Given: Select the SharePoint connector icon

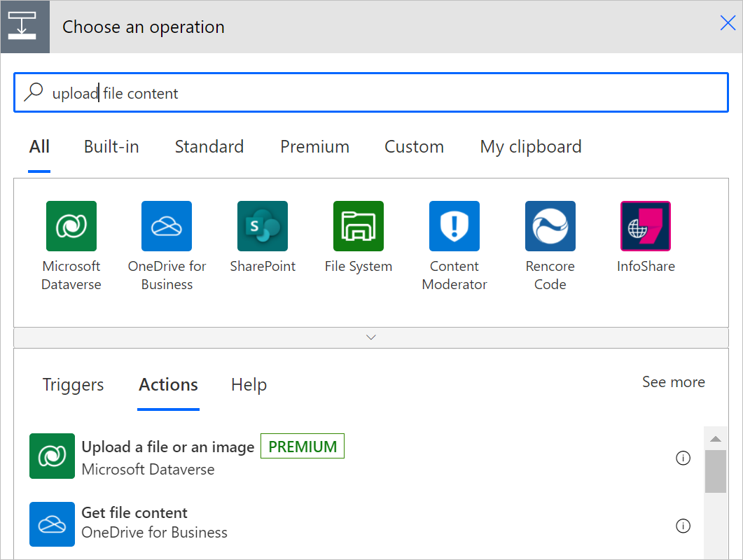Looking at the screenshot, I should click(x=263, y=226).
